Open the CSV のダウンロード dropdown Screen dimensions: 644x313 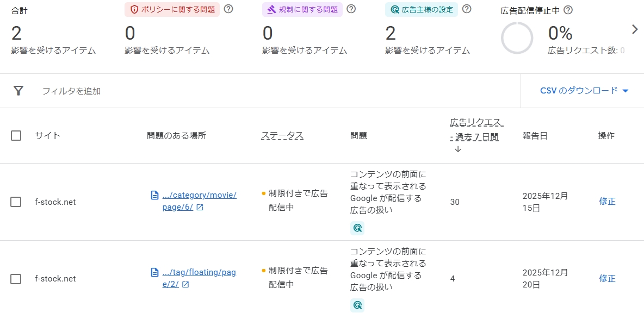pyautogui.click(x=584, y=91)
